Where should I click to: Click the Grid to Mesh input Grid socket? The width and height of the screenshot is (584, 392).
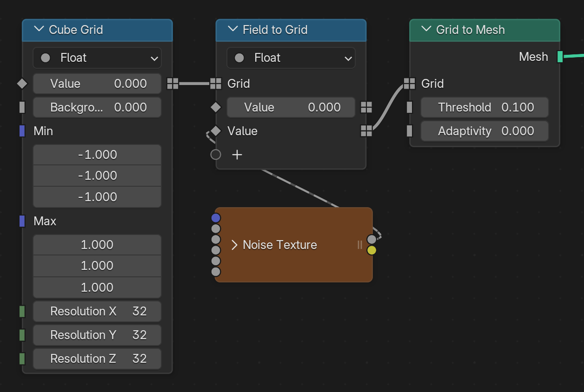click(409, 84)
